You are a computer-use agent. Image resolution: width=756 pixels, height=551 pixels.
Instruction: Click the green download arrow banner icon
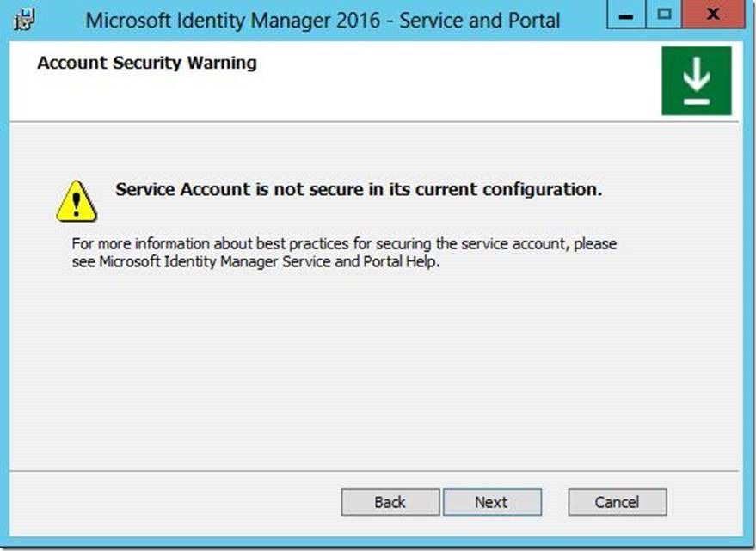pyautogui.click(x=696, y=81)
